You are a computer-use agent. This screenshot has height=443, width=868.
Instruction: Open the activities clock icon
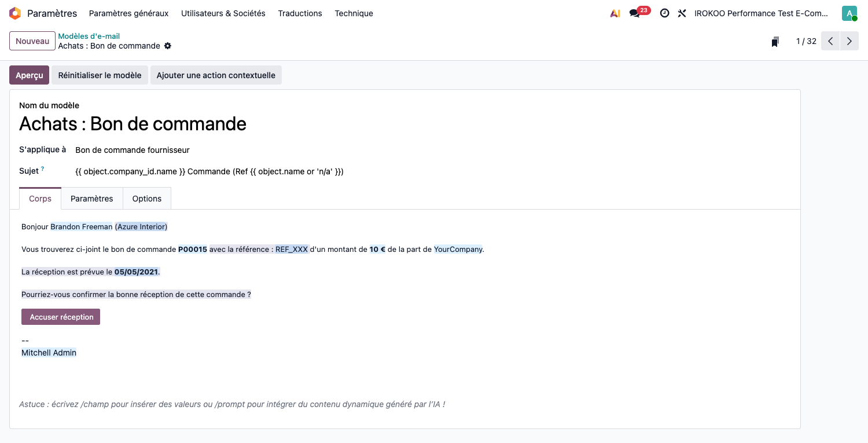(664, 13)
